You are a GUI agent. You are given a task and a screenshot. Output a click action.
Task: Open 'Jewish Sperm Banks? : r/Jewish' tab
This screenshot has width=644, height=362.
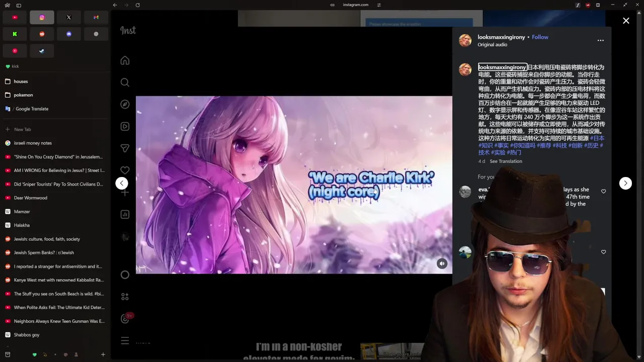54,252
